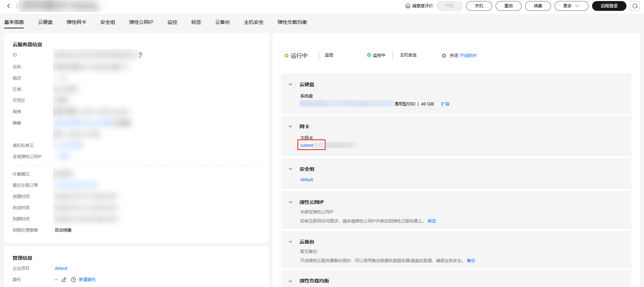Click the 系统盘 label
Screen dimensions: 644x287
(x=307, y=96)
